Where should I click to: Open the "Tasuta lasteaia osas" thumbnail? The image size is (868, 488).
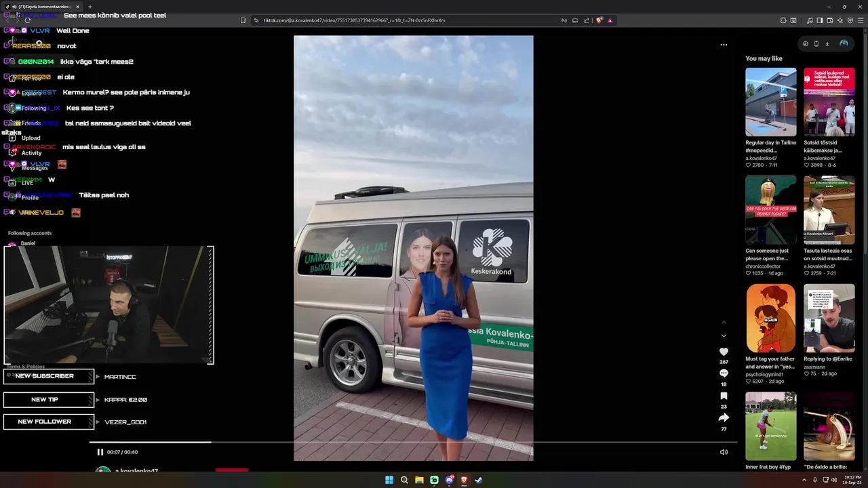[x=829, y=210]
